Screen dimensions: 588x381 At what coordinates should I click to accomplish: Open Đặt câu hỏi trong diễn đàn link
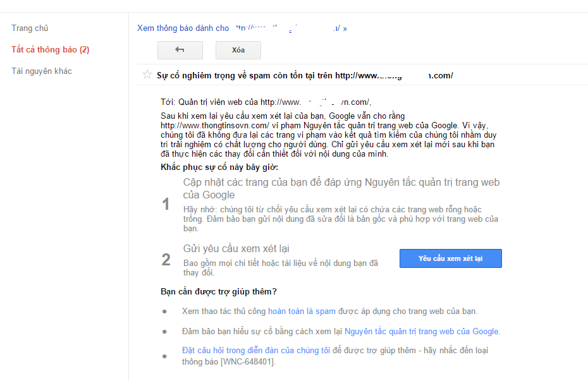coord(256,350)
